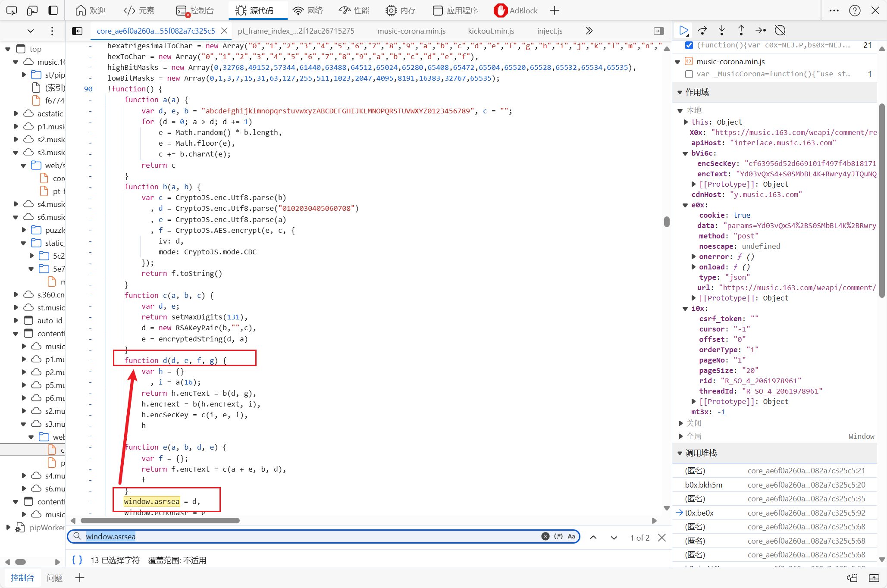Close the search bar
Screen dimensions: 887x588
[x=662, y=538]
